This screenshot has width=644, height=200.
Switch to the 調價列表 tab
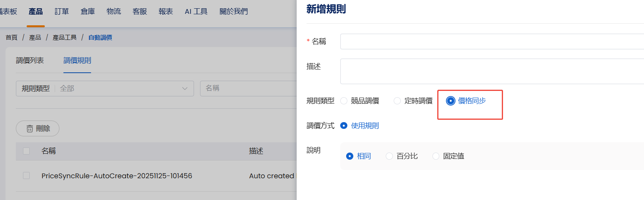[x=30, y=60]
